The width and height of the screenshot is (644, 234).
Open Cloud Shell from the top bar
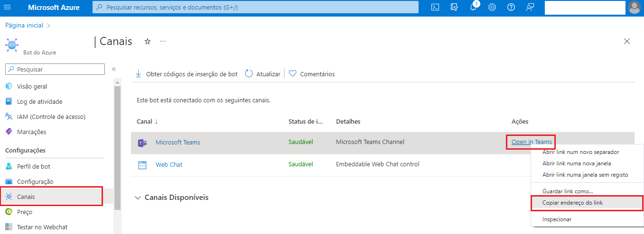click(435, 7)
